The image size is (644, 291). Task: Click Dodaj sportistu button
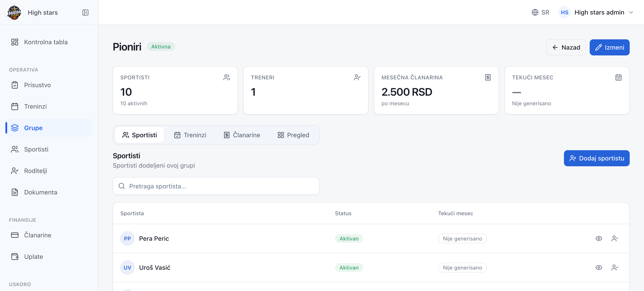597,158
